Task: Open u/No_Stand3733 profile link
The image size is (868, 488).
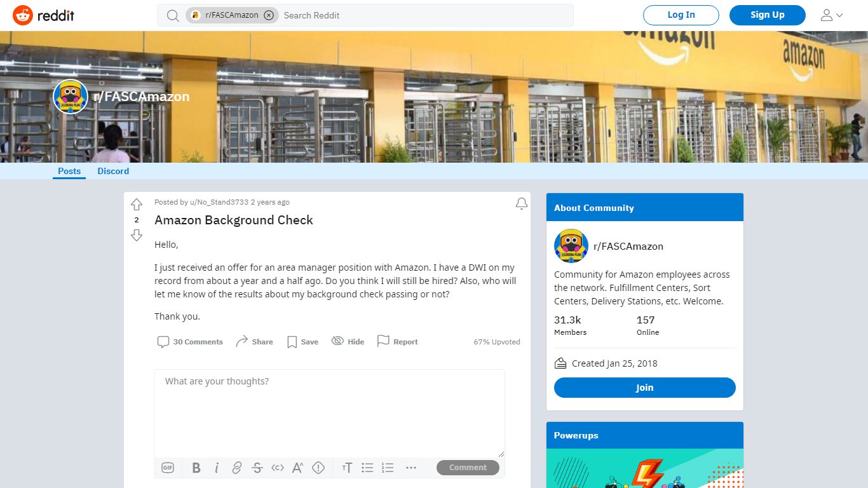Action: 219,202
